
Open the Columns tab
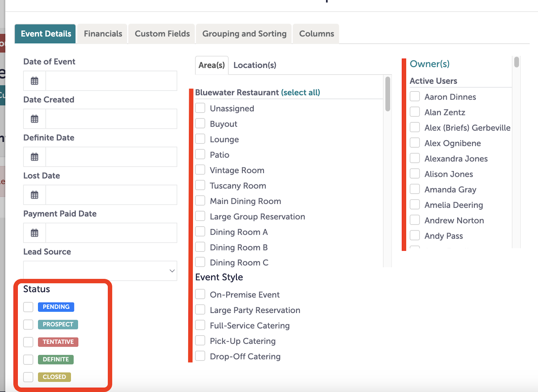[316, 34]
